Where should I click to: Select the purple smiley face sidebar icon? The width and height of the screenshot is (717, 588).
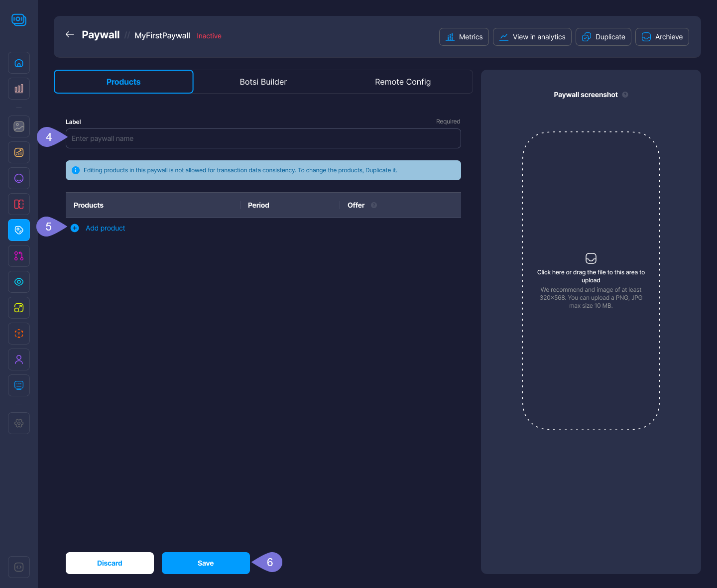19,178
